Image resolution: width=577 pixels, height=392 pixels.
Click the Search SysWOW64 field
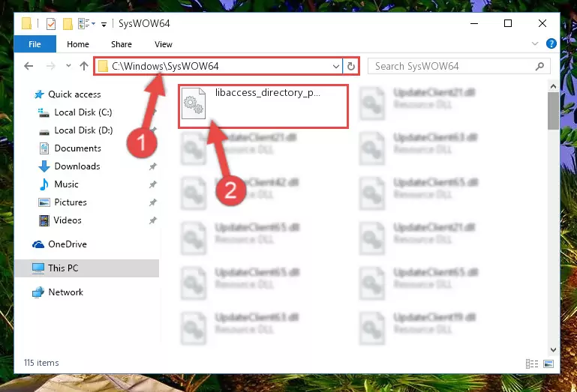[x=459, y=66]
